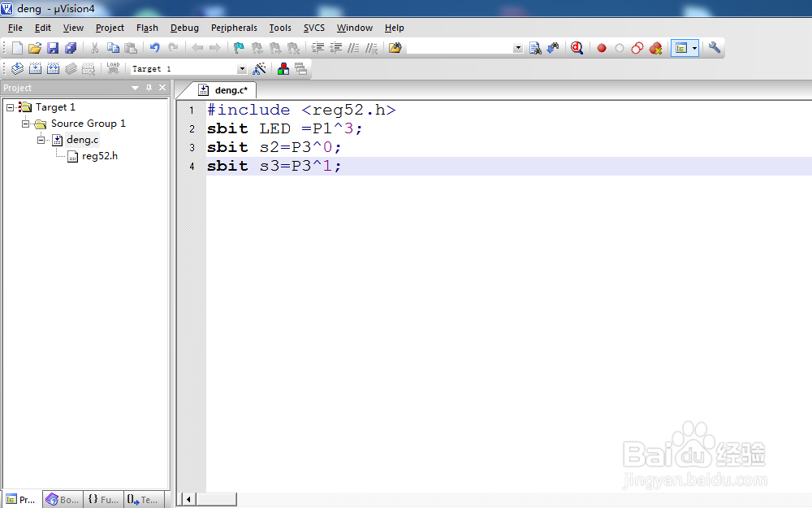
Task: Save the current file with the floppy icon
Action: [53, 48]
